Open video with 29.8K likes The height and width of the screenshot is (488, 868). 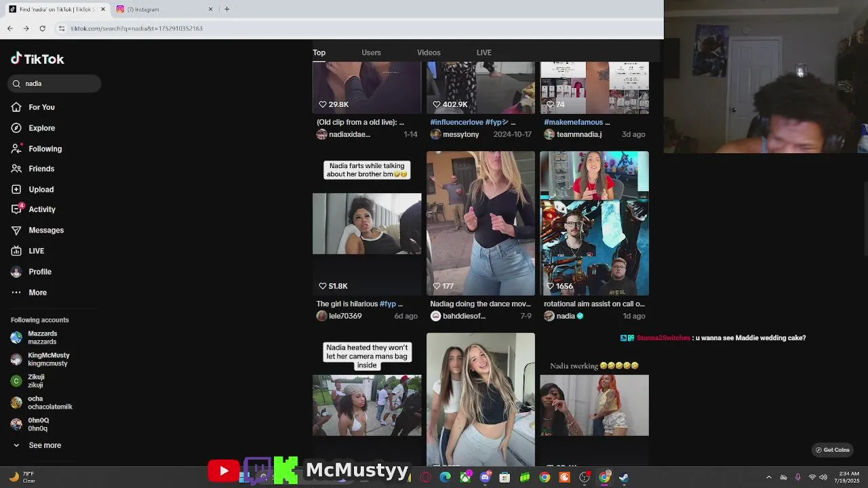(x=367, y=87)
